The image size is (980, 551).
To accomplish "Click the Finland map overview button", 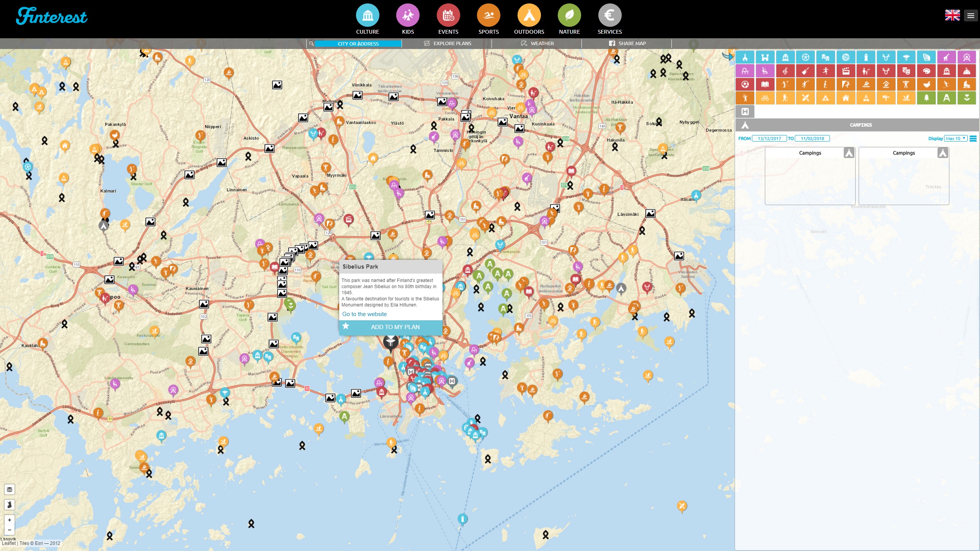I will pos(10,505).
